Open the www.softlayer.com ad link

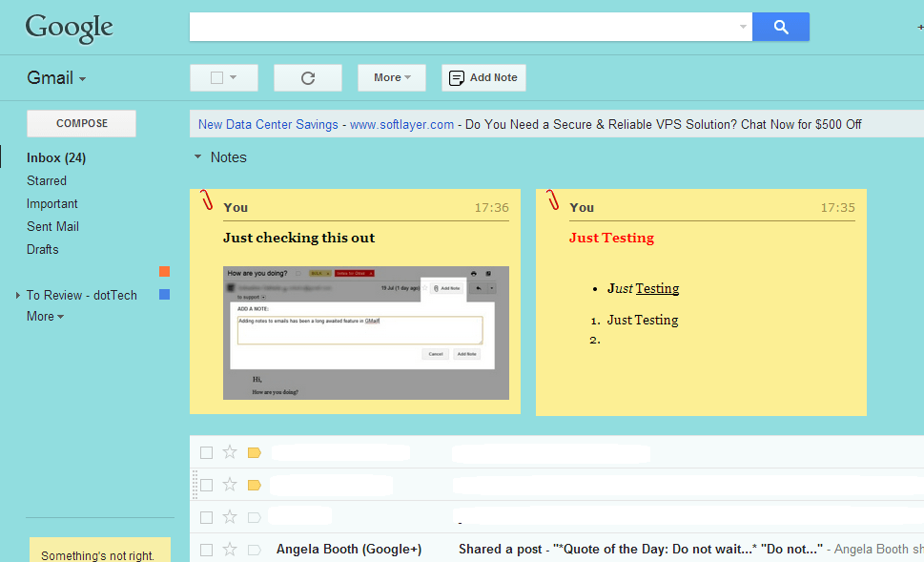(x=400, y=123)
